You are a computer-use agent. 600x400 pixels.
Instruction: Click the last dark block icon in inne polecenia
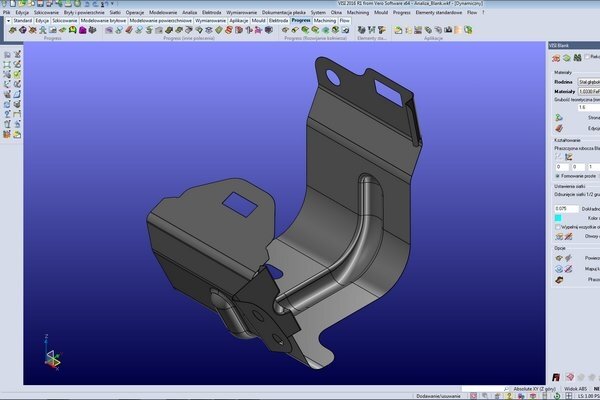tap(269, 30)
